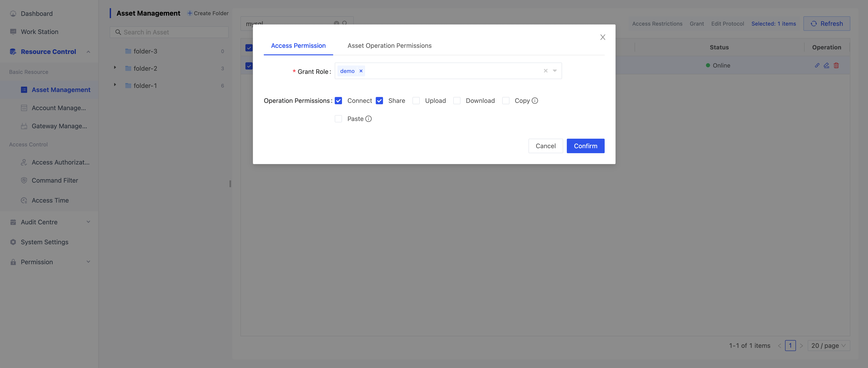Open the Grant Role dropdown arrow
This screenshot has width=868, height=368.
pyautogui.click(x=555, y=71)
